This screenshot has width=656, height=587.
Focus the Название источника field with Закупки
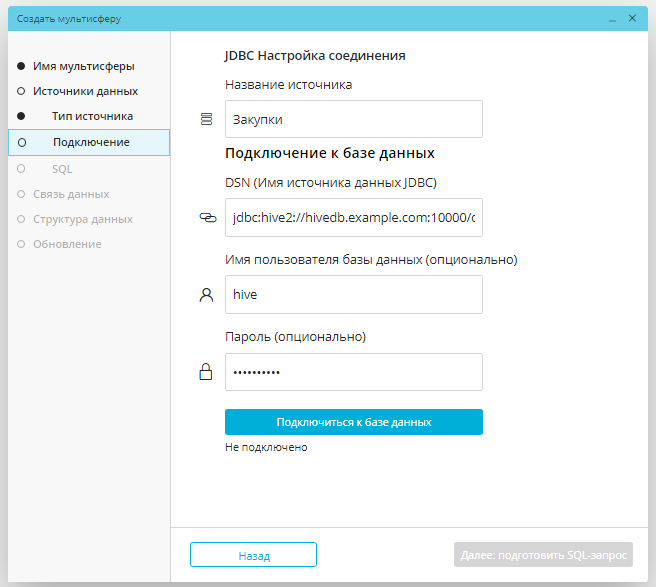pos(354,119)
